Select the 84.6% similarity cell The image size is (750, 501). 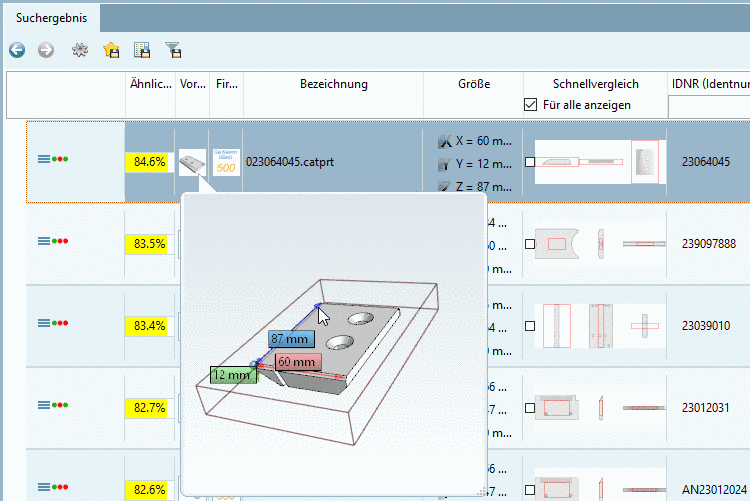tap(150, 162)
